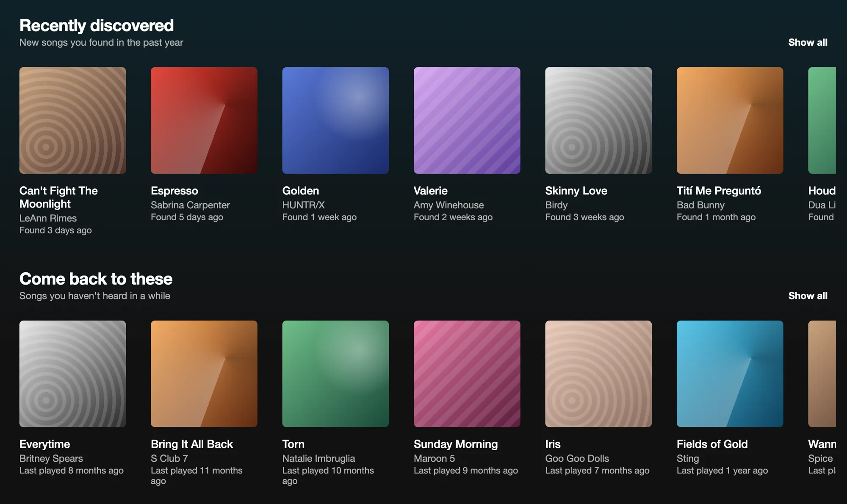Open the Golden blue cover art
The height and width of the screenshot is (504, 847).
pos(335,120)
